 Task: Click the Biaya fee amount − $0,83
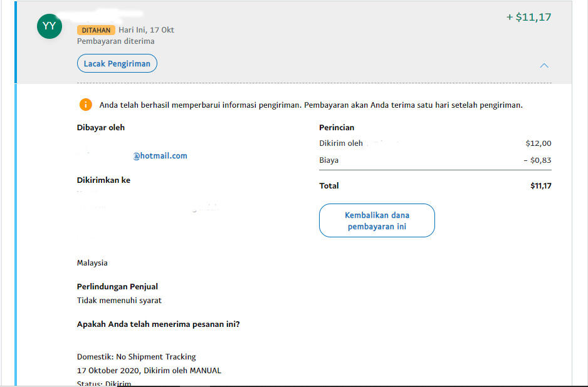pyautogui.click(x=537, y=160)
